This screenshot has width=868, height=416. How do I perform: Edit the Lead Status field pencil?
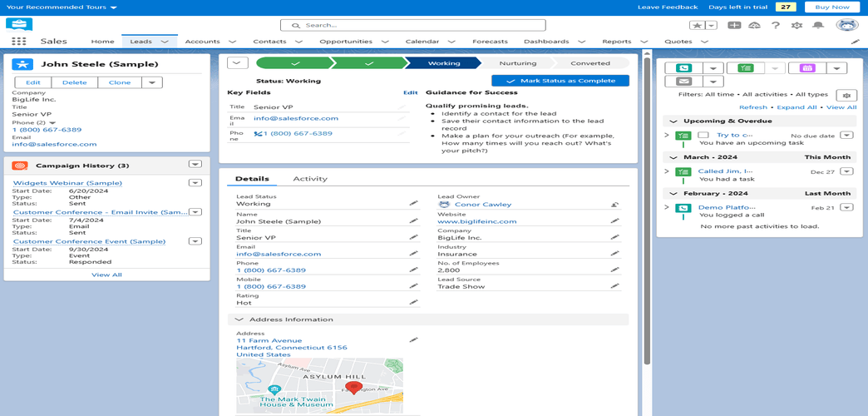click(x=413, y=204)
